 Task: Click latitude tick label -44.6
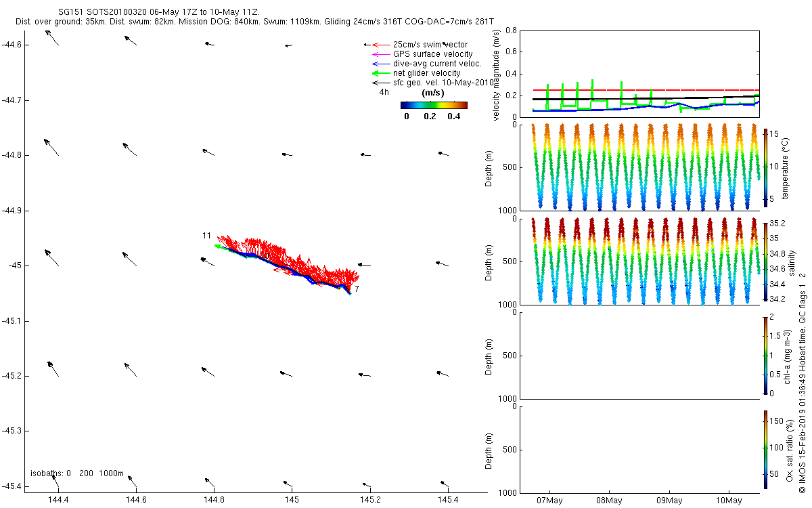[12, 45]
